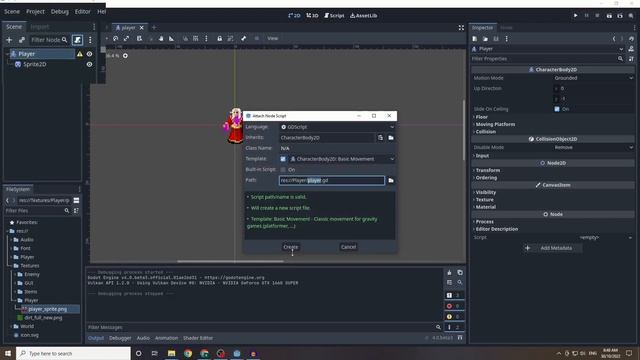
Task: Switch to the Import dock tab
Action: (40, 27)
